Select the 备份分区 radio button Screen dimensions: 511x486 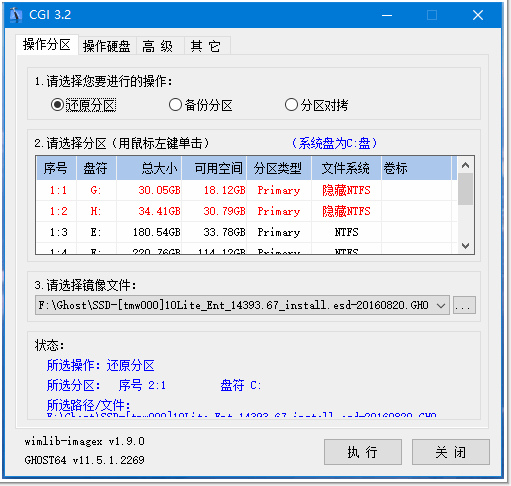coord(200,105)
